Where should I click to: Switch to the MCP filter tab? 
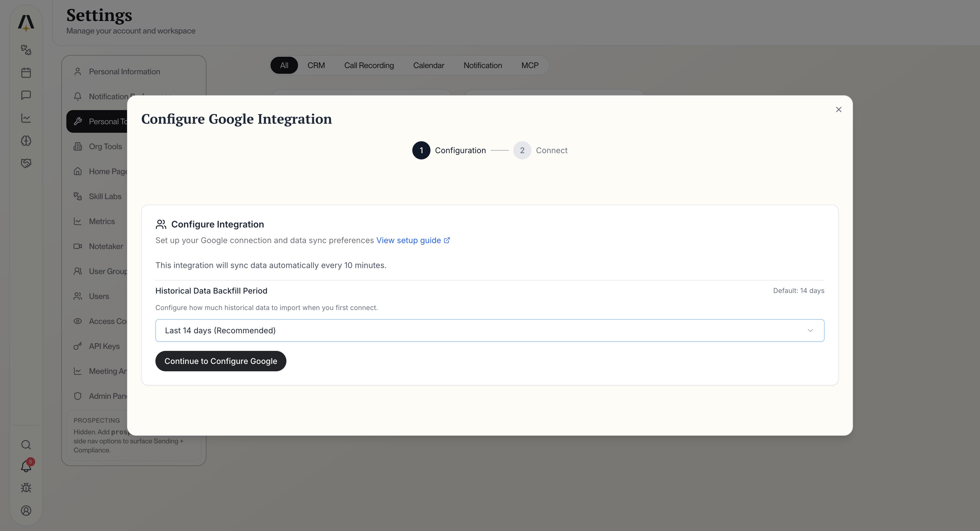530,66
